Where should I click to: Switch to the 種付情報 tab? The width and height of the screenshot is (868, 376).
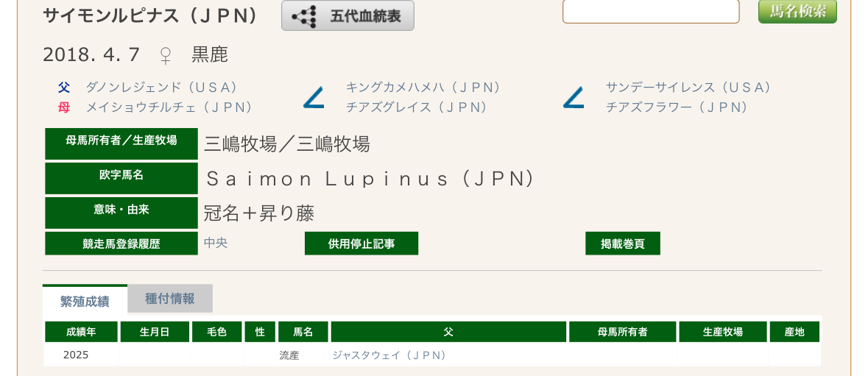tap(170, 299)
